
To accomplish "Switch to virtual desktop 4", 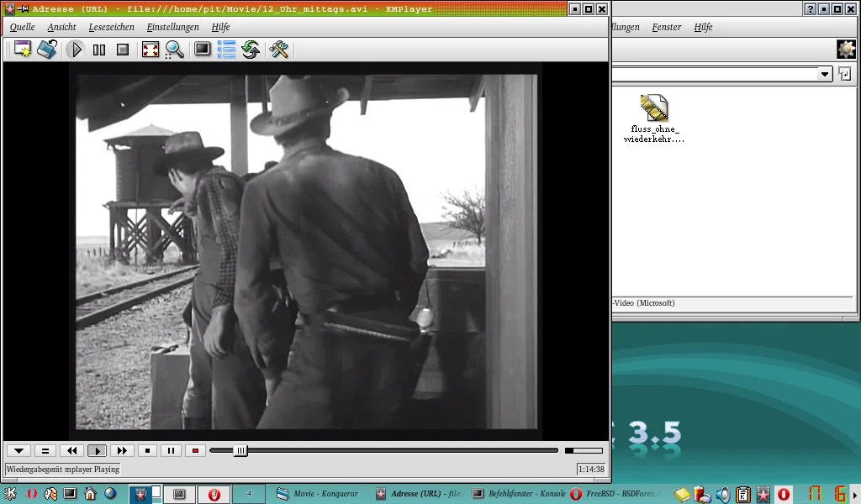I will tap(249, 494).
